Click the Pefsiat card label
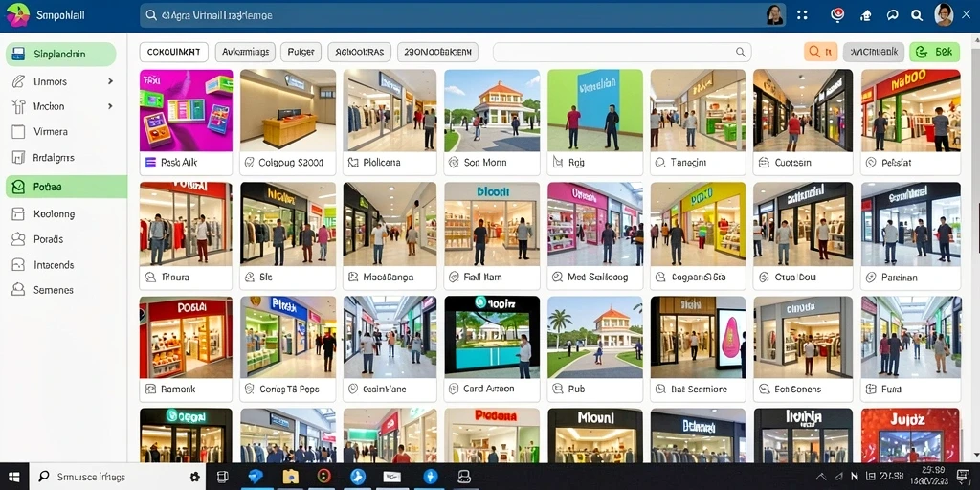980x490 pixels. 896,163
